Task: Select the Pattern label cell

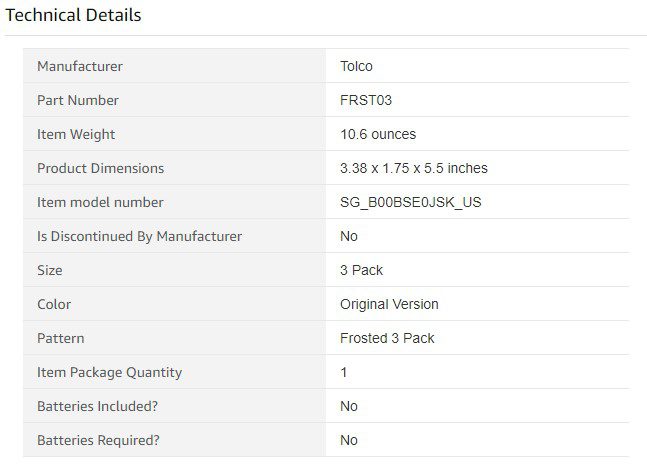Action: tap(174, 338)
